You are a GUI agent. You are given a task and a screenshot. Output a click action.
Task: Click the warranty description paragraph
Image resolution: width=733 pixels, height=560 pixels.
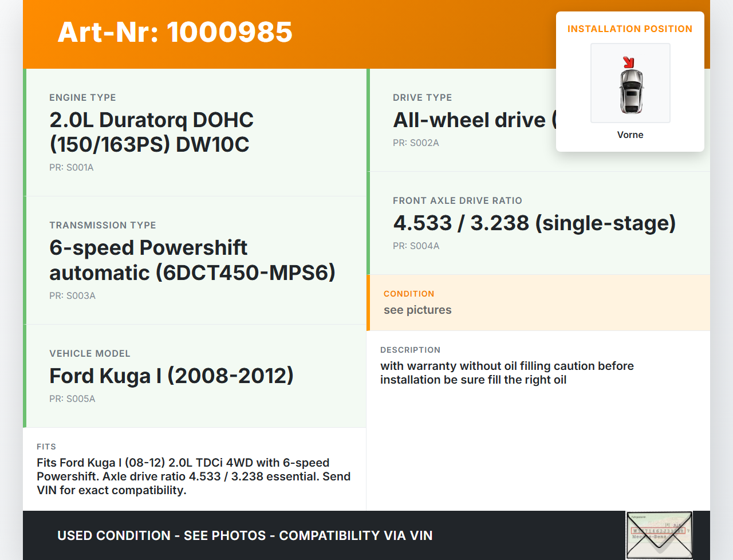pos(506,373)
